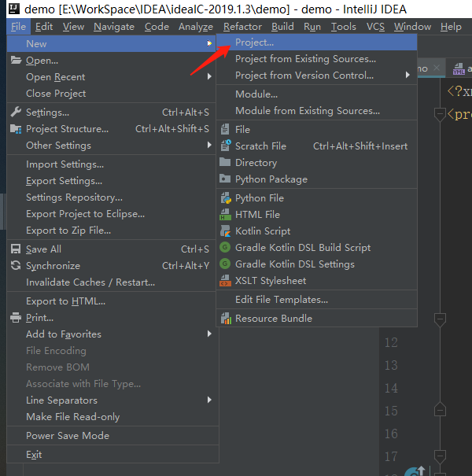Open the Refactor menu
This screenshot has height=476, width=472.
pos(242,27)
